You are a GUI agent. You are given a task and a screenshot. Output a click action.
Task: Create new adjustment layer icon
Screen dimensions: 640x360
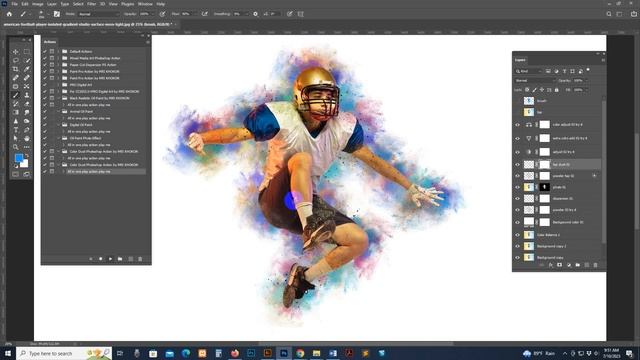tap(569, 265)
